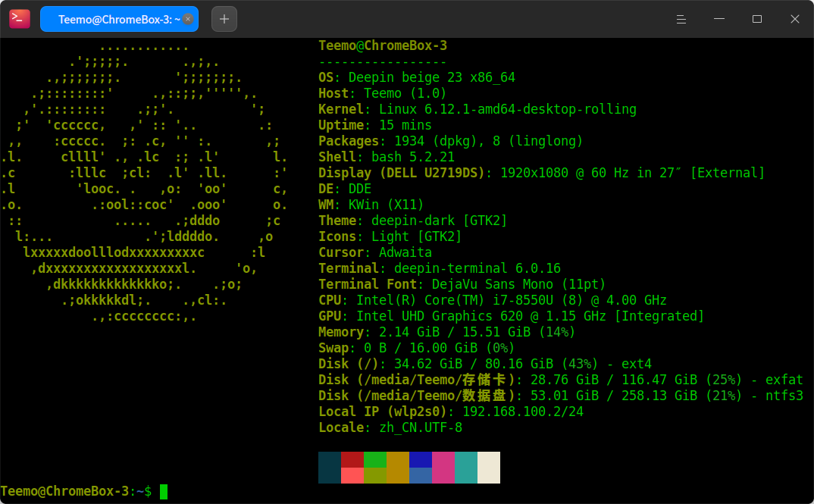Click the dark teal color block
The width and height of the screenshot is (814, 504).
point(330,467)
